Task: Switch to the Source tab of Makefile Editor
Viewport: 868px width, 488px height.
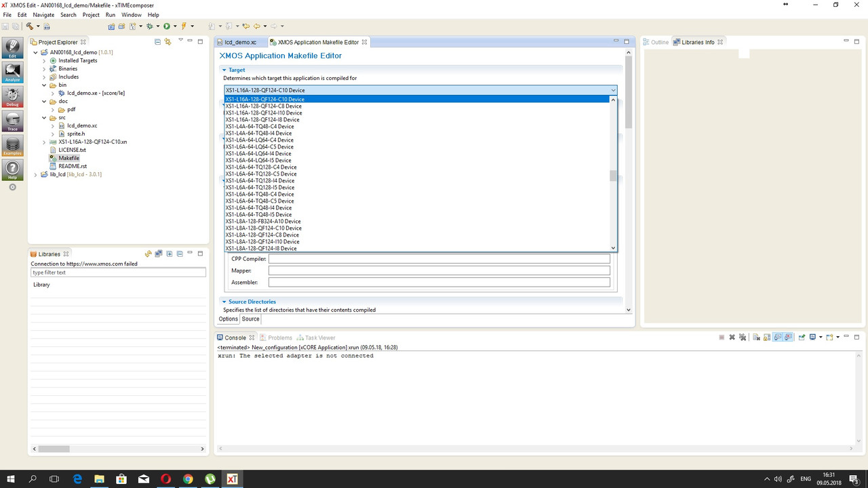Action: [250, 319]
